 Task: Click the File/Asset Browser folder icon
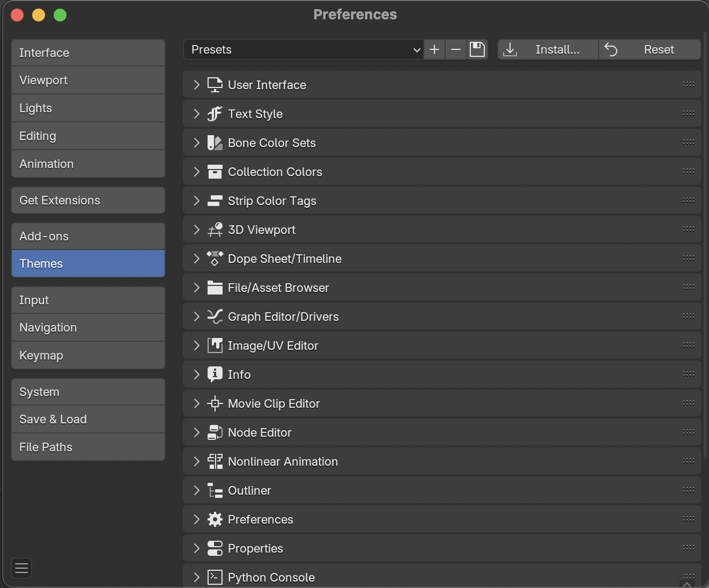coord(215,288)
